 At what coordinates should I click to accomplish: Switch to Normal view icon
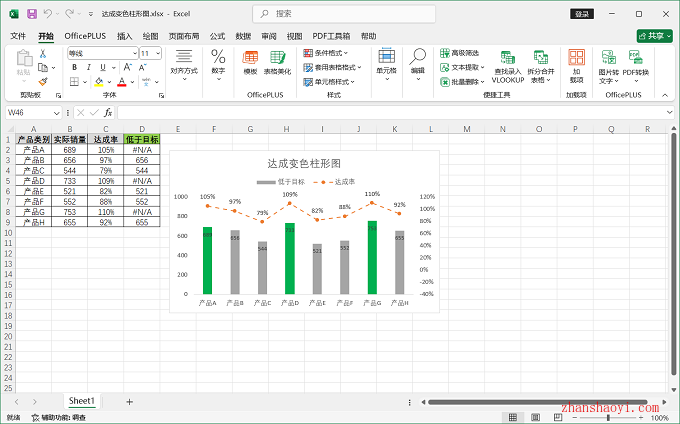[x=513, y=417]
